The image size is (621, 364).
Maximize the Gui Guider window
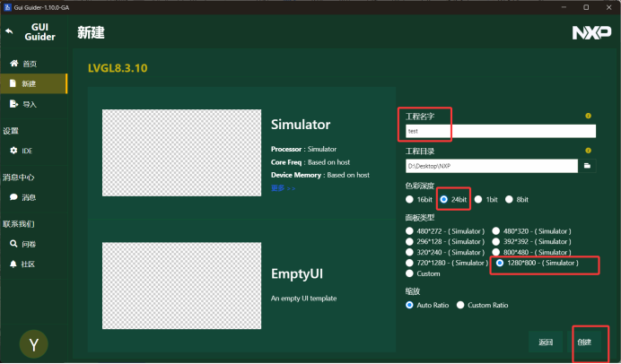point(586,7)
